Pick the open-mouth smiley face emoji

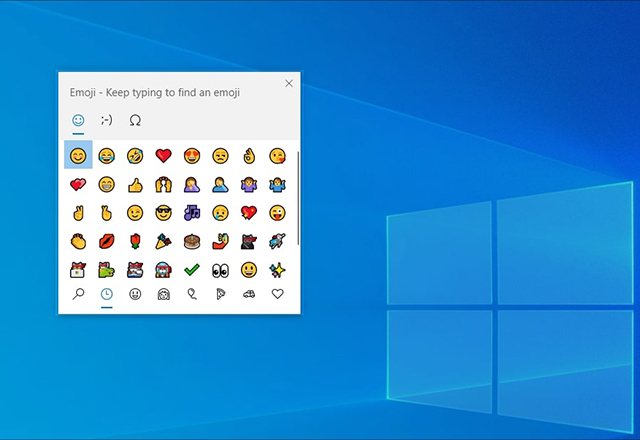click(x=249, y=270)
